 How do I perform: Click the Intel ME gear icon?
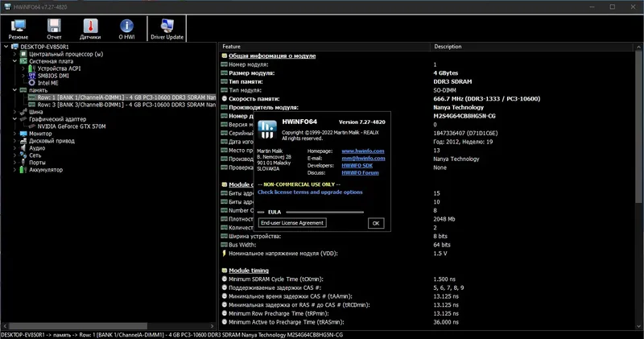pos(32,83)
